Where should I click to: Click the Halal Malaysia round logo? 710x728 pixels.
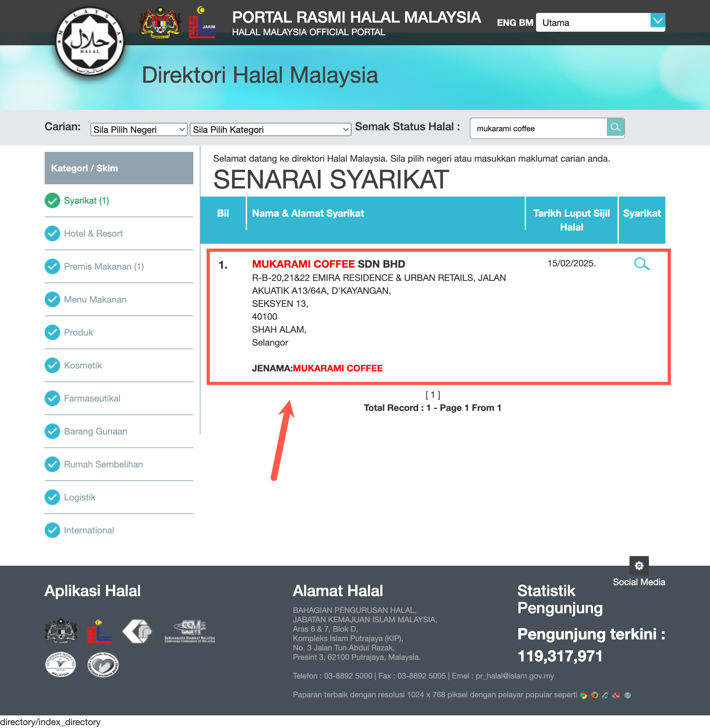coord(90,41)
